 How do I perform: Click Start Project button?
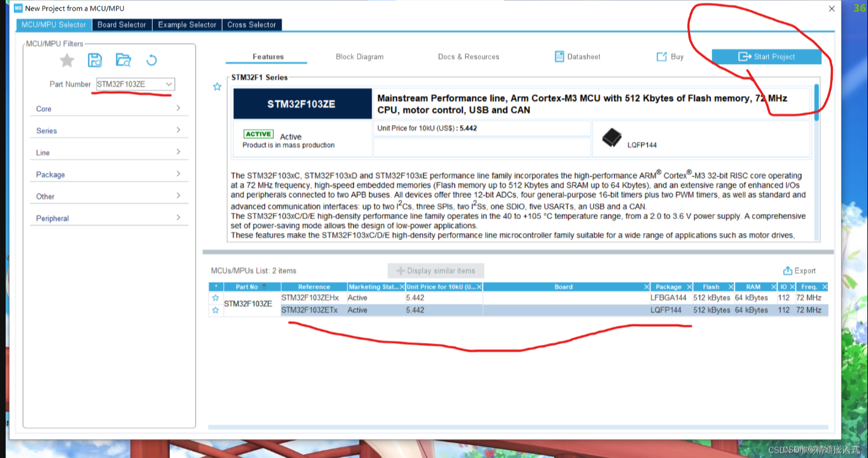(x=766, y=57)
